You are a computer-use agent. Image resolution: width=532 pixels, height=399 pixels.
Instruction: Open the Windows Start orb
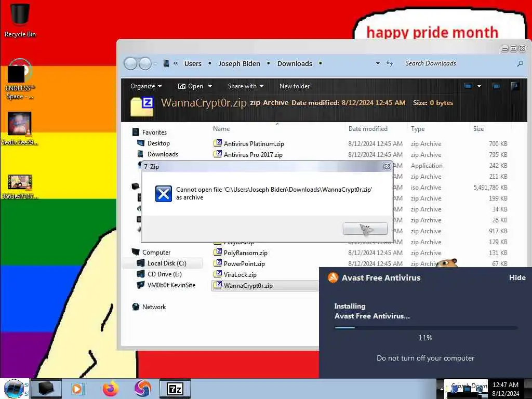click(14, 389)
